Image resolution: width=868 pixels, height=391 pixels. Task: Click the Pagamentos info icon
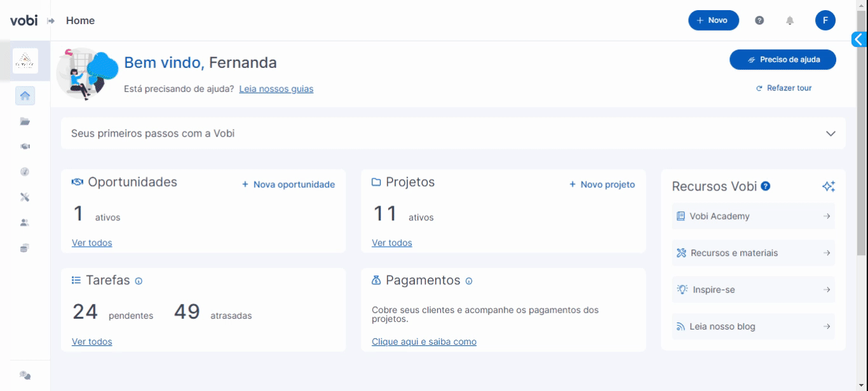[469, 281]
